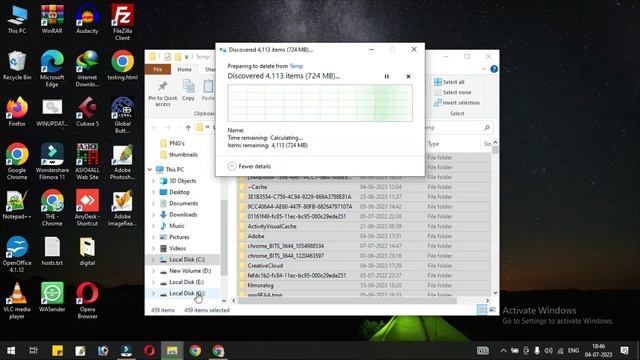Screen dimensions: 640x360
Task: Open testing.html desktop file
Action: click(x=122, y=66)
